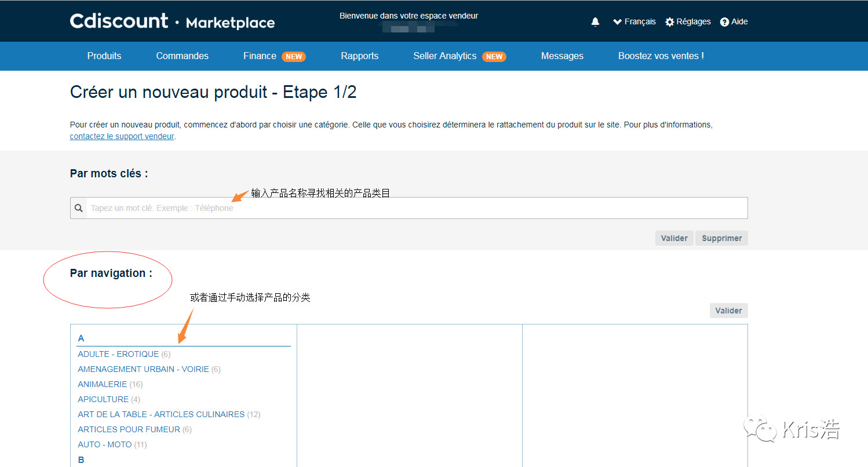Select ART DE LA TABLE category

click(161, 414)
